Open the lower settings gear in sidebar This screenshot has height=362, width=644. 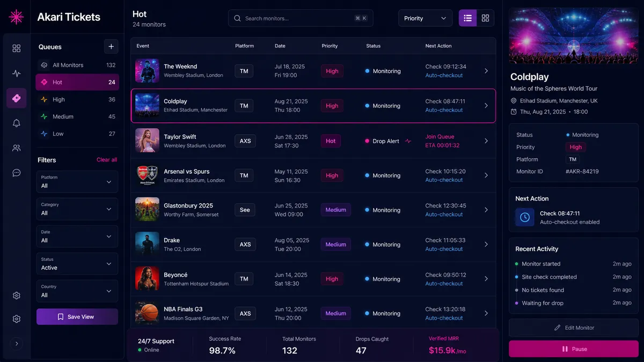(16, 319)
